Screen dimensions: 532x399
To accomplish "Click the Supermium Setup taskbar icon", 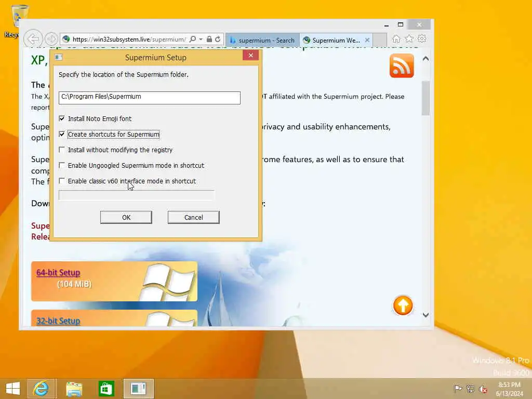I will tap(138, 389).
